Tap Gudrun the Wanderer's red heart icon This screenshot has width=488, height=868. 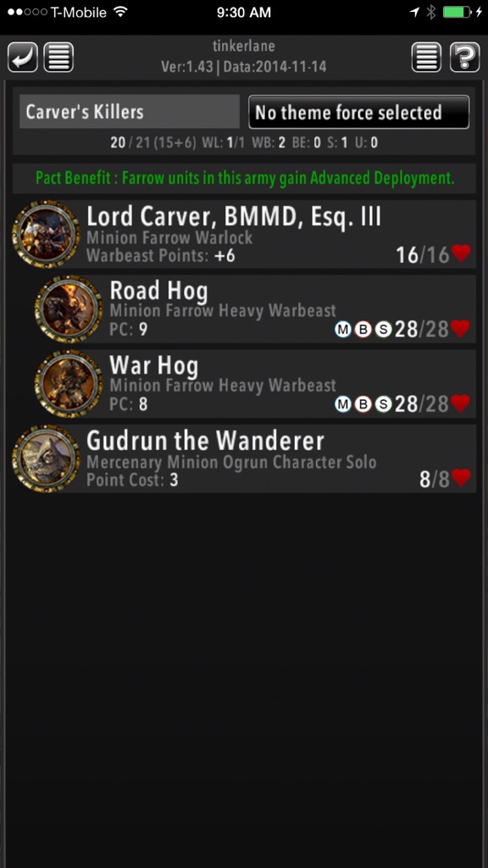click(x=461, y=478)
